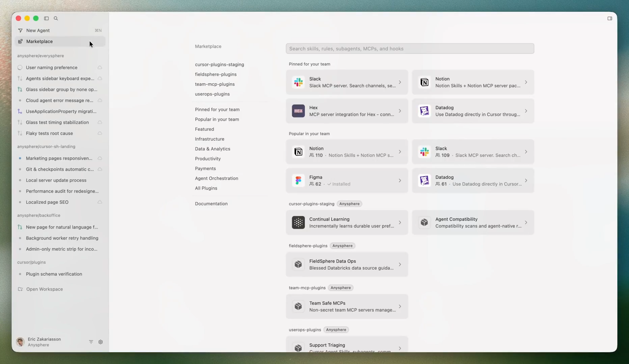Click the anysphere/backoffice group heading
The width and height of the screenshot is (629, 364).
[39, 215]
